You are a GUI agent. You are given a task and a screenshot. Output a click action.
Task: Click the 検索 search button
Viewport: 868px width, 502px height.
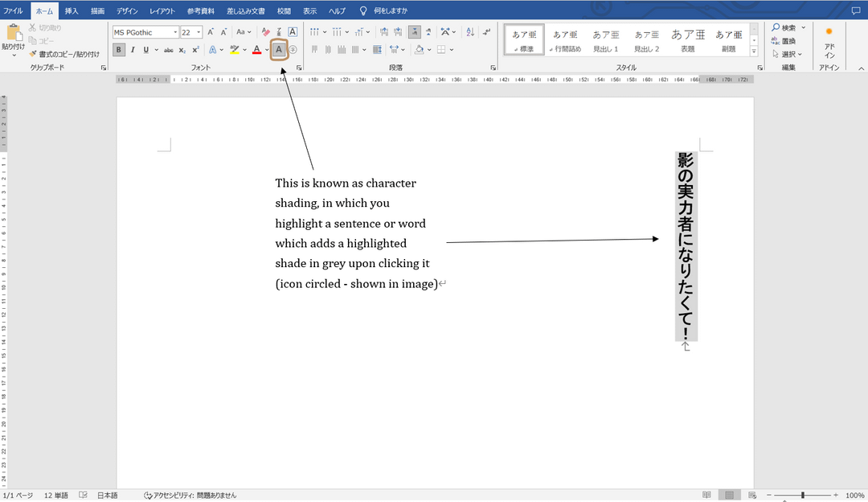(784, 27)
